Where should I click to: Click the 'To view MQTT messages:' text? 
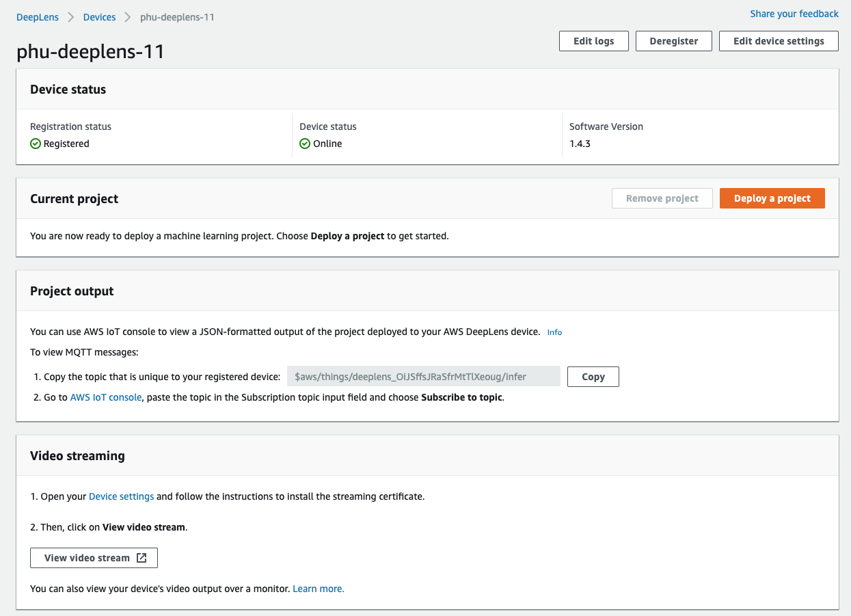[x=84, y=353]
